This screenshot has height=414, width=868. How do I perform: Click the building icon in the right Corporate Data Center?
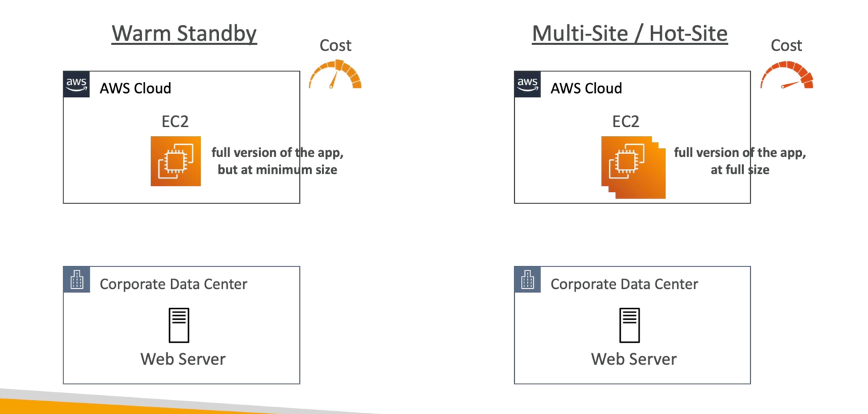pyautogui.click(x=527, y=279)
